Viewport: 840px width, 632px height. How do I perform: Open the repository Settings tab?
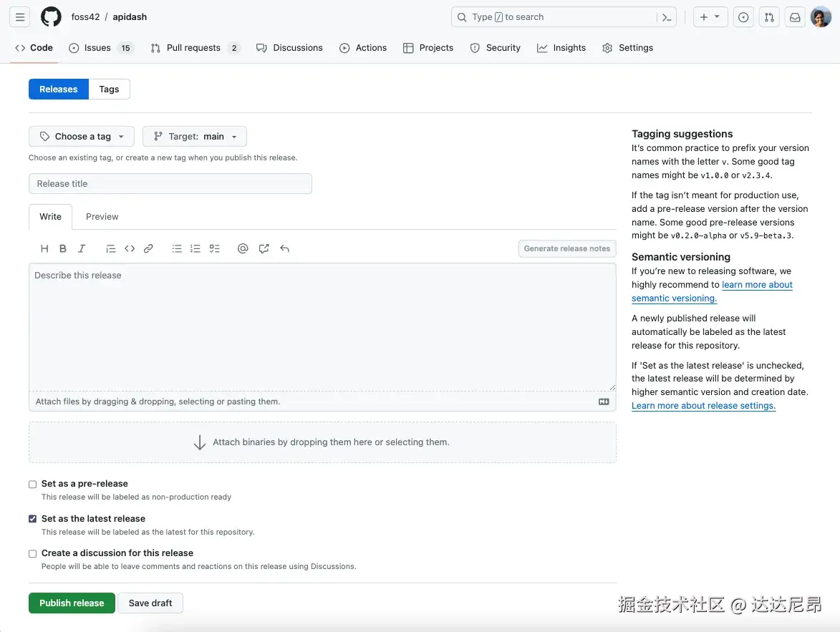coord(627,48)
